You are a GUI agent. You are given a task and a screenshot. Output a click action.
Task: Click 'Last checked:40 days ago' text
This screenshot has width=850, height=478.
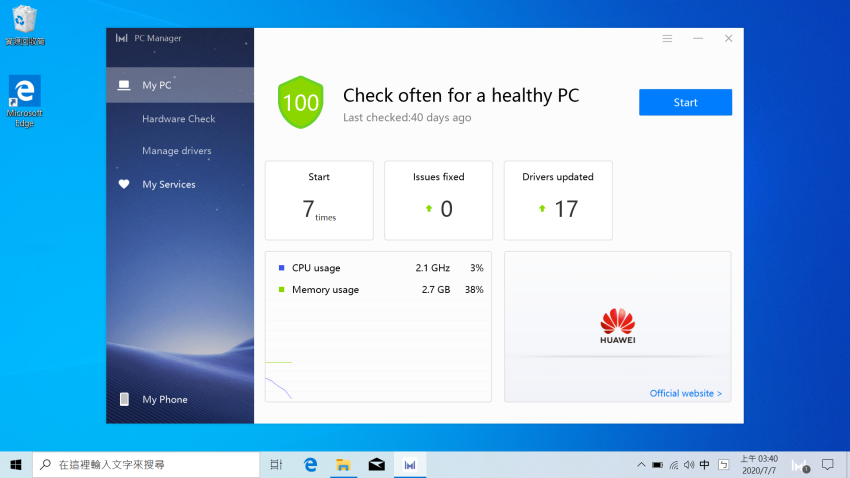pyautogui.click(x=407, y=118)
